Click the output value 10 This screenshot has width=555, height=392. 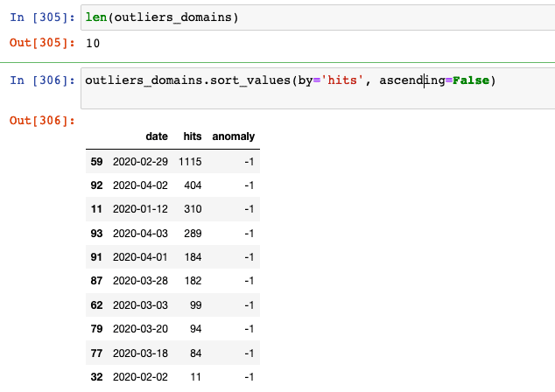93,43
